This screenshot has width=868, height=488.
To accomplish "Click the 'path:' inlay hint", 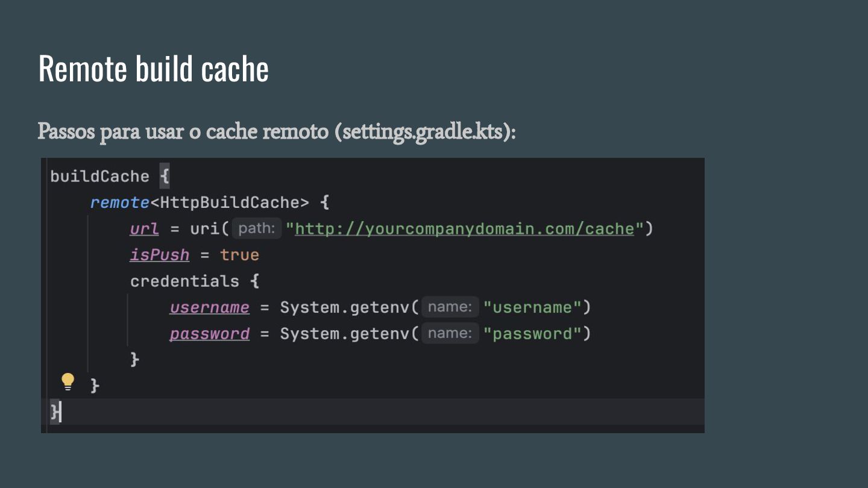I will point(256,229).
